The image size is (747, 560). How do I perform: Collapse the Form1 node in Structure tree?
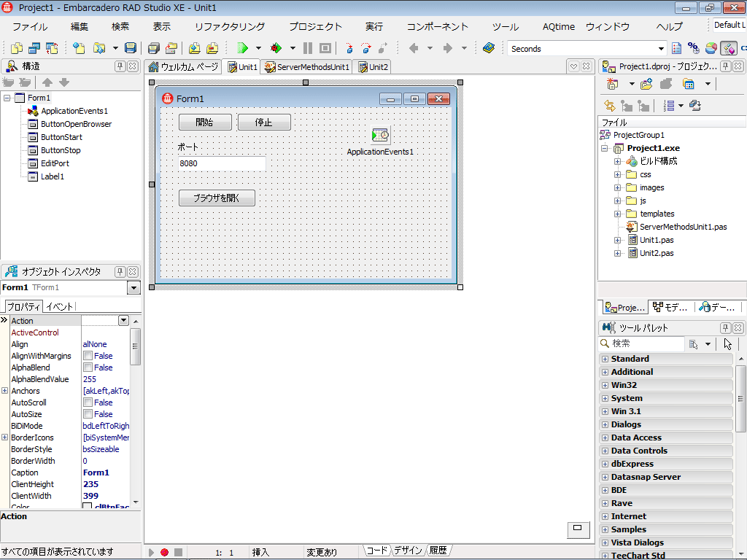[7, 98]
